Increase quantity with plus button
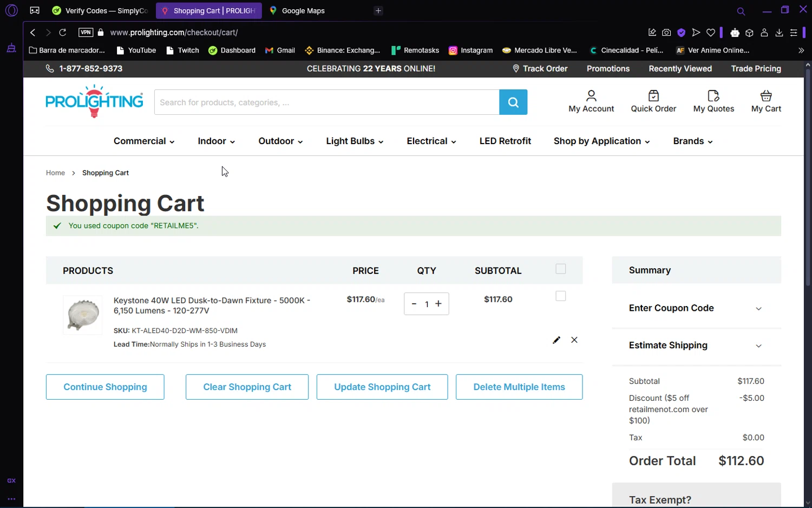Image resolution: width=812 pixels, height=508 pixels. pyautogui.click(x=438, y=304)
